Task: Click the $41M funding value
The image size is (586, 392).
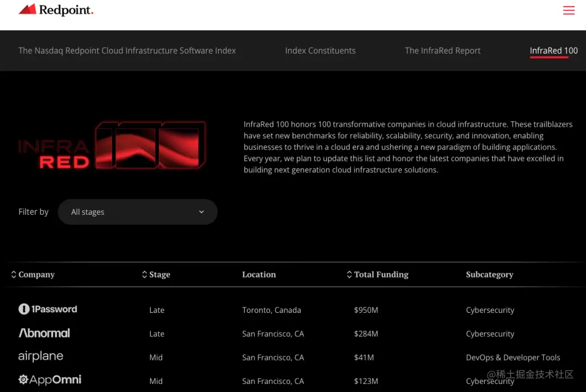Action: pyautogui.click(x=364, y=357)
